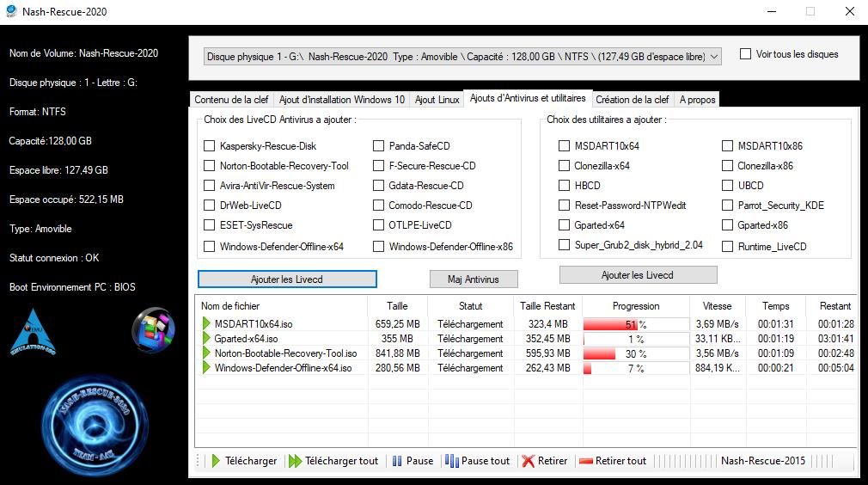Click the Nash-Rescue-2015 toolbar label
Image resolution: width=868 pixels, height=485 pixels.
pos(763,461)
